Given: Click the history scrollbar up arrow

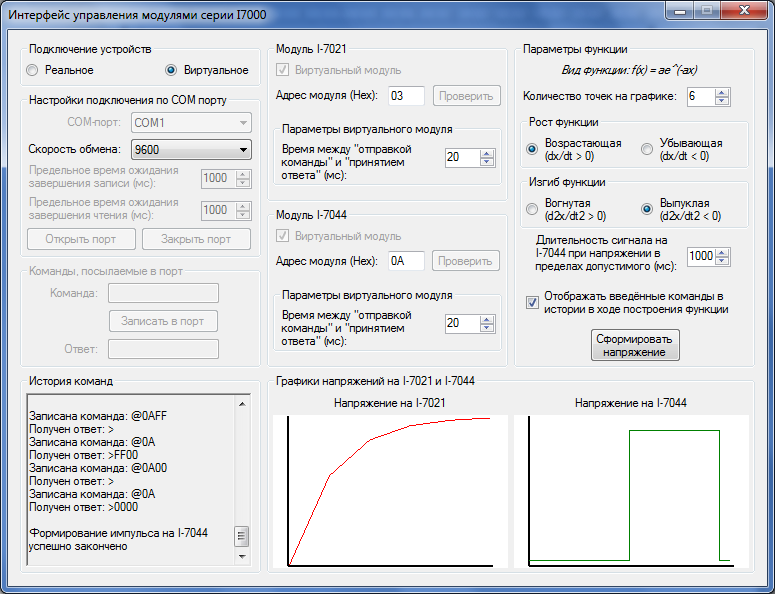Looking at the screenshot, I should point(242,404).
